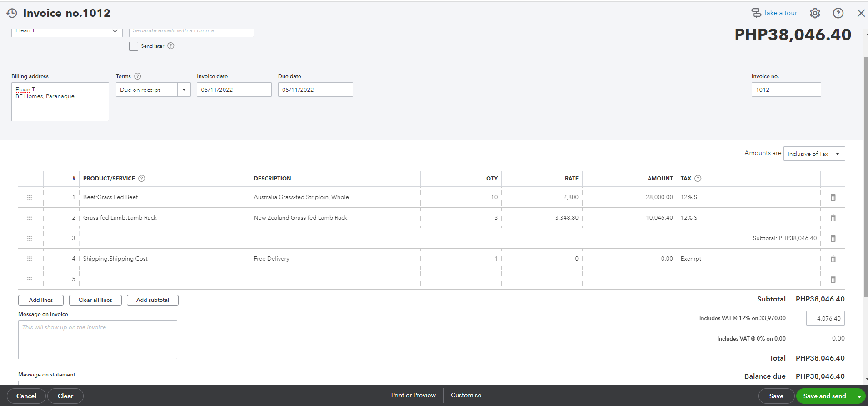Delete line 4 Shipping Cost row

(833, 259)
